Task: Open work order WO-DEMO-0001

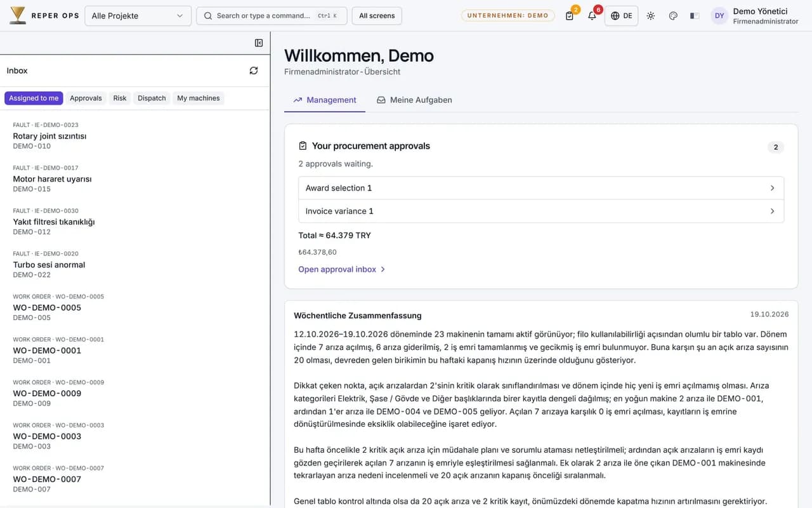Action: 135,350
